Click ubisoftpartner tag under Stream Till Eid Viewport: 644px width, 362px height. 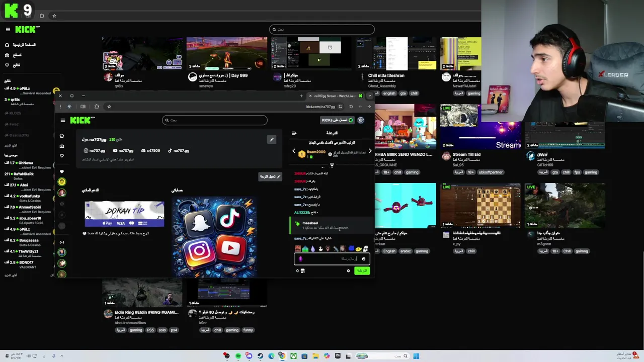491,172
